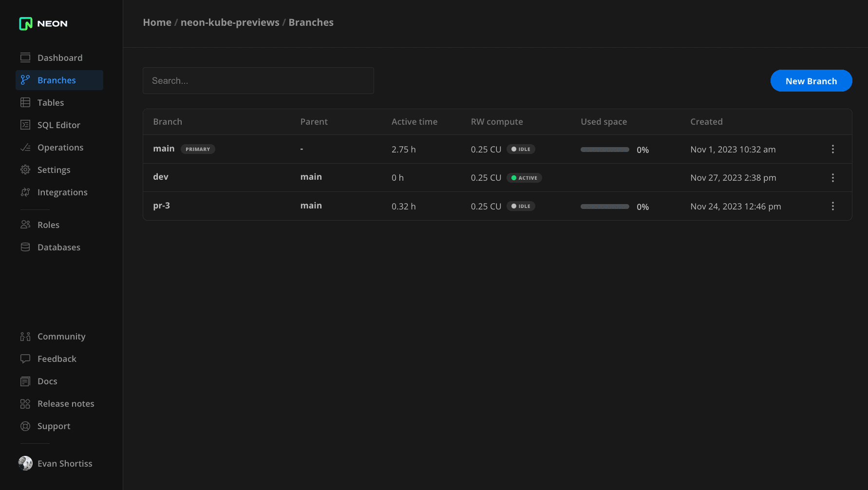This screenshot has width=868, height=490.
Task: Open actions menu for dev branch
Action: [x=832, y=178]
